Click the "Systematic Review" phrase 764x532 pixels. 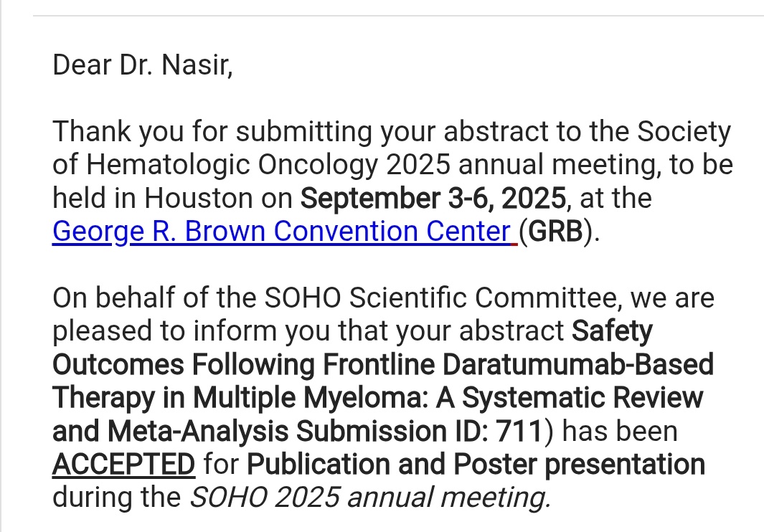point(583,397)
